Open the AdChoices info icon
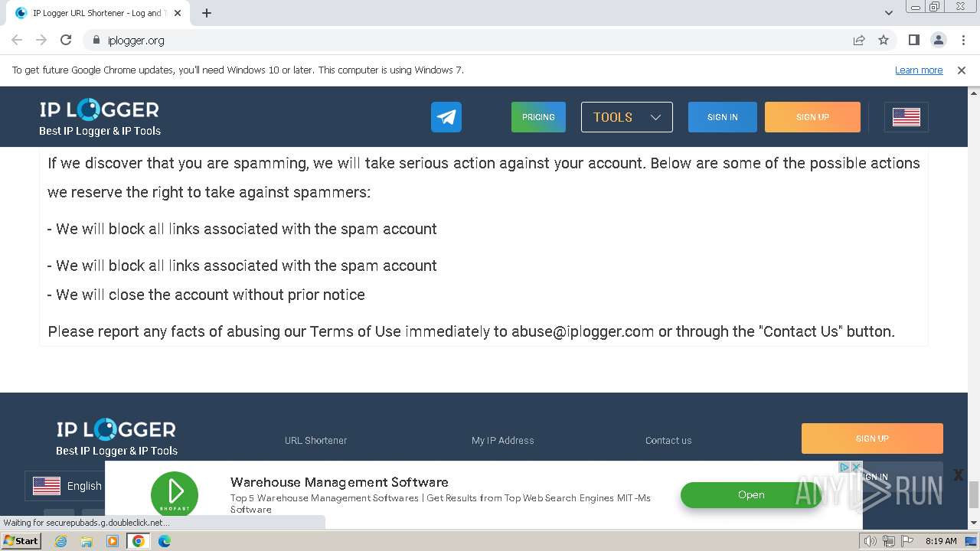 point(844,467)
